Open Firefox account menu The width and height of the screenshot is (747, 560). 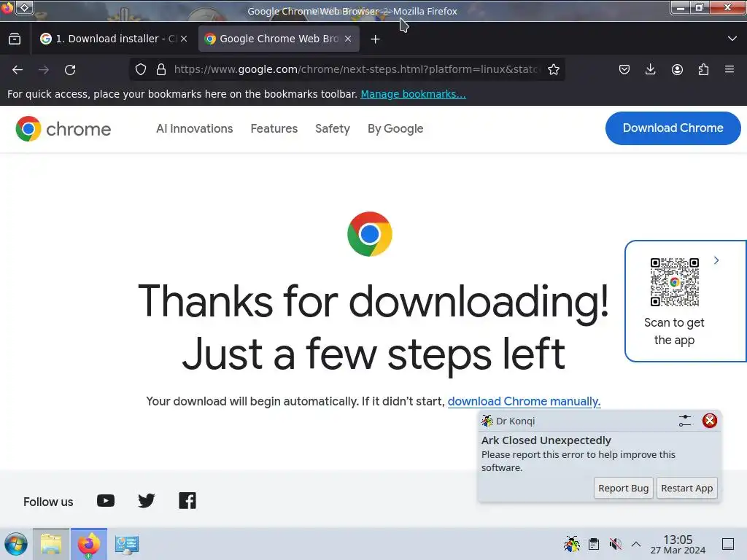point(677,69)
